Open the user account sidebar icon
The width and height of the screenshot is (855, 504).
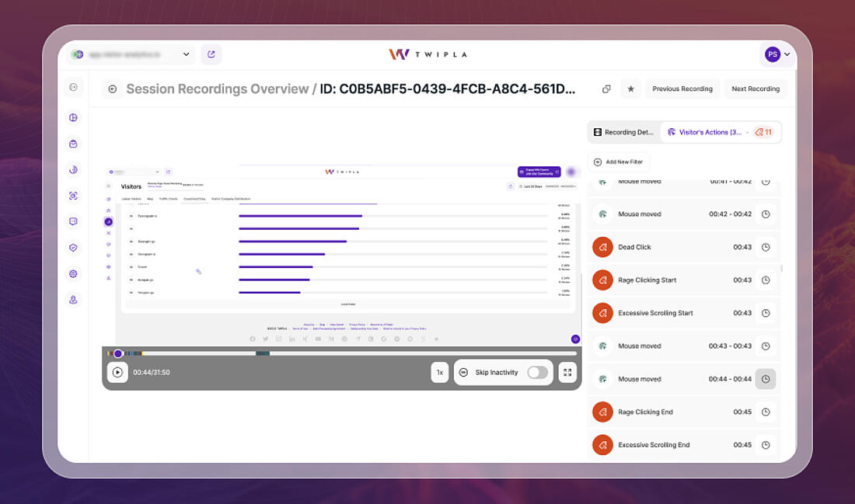(74, 300)
